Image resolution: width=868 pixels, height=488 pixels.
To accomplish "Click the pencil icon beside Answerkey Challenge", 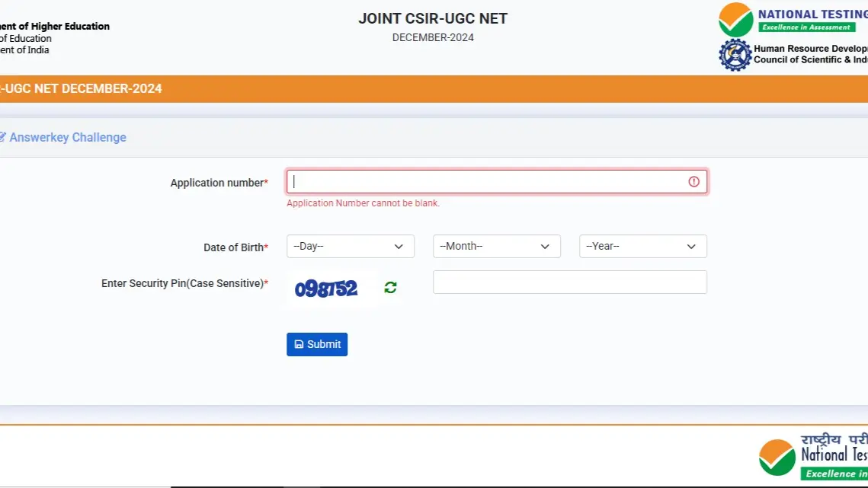I will coord(3,136).
